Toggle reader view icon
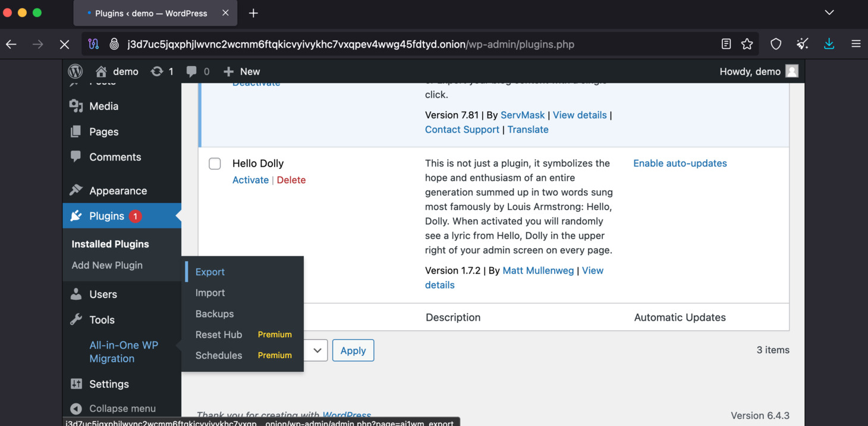The width and height of the screenshot is (868, 426). (726, 44)
